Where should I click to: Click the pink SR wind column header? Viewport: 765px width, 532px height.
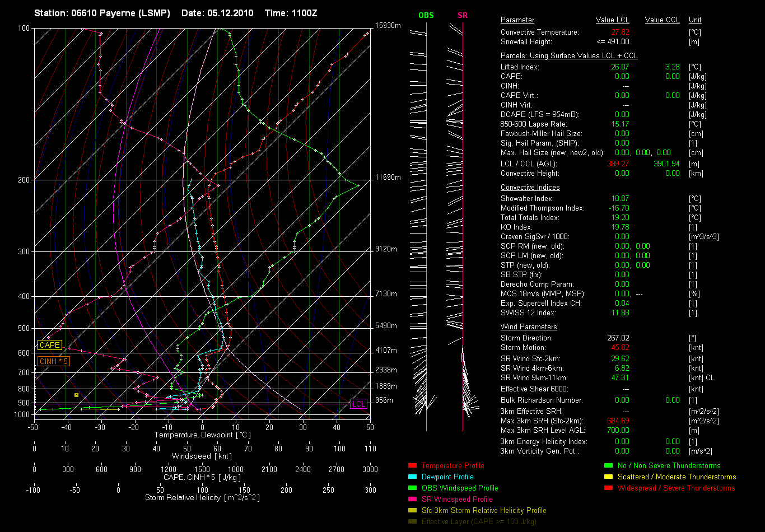click(x=463, y=15)
